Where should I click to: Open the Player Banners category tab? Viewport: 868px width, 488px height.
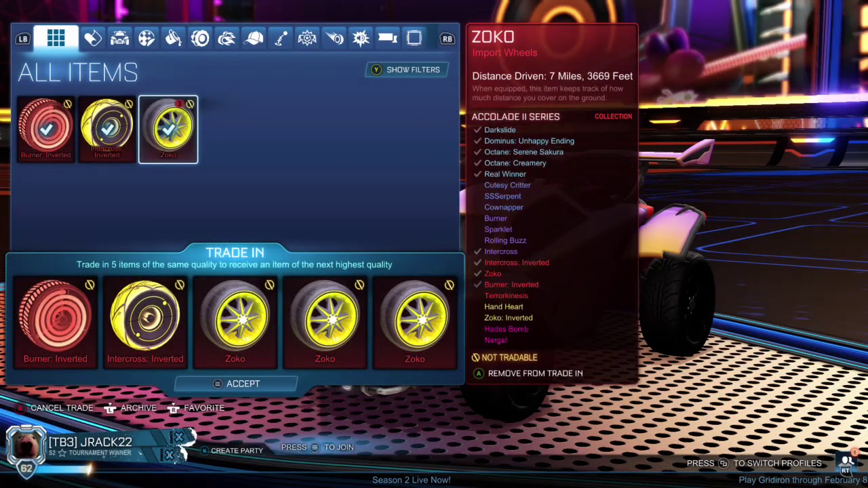(x=387, y=39)
